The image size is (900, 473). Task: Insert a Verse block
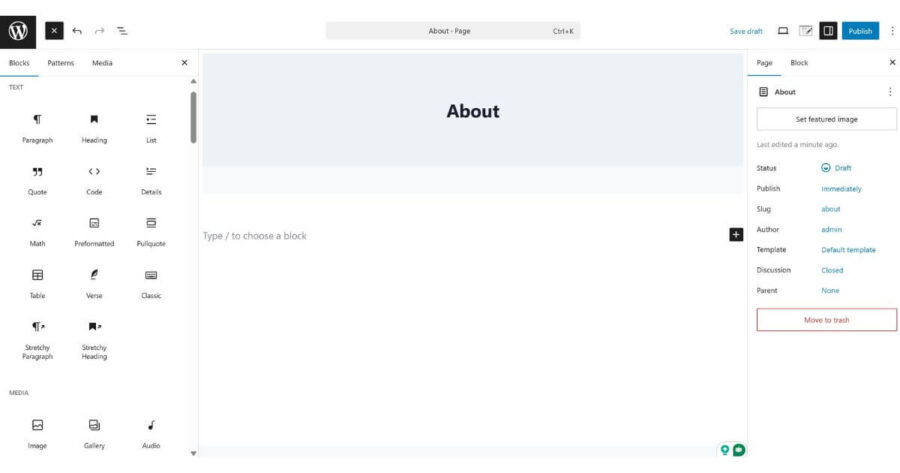[x=94, y=284]
